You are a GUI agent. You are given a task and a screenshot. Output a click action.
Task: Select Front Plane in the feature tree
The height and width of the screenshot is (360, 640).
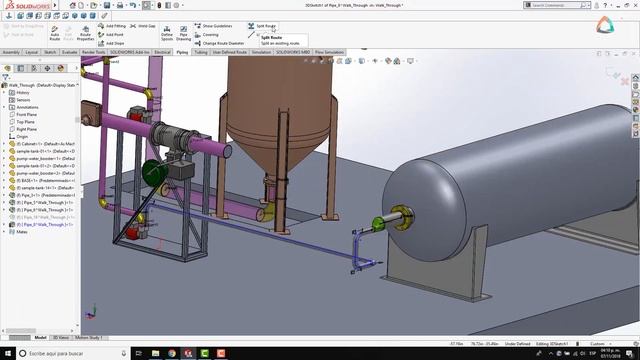tap(23, 115)
